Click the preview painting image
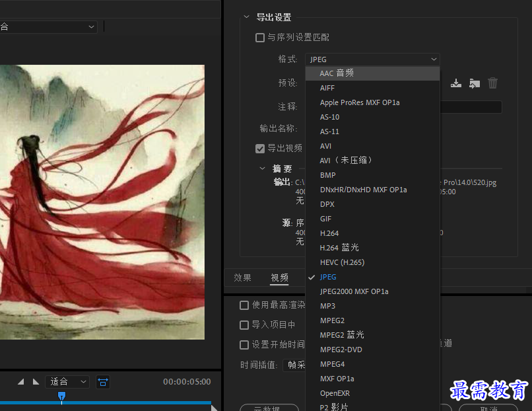 (x=102, y=202)
